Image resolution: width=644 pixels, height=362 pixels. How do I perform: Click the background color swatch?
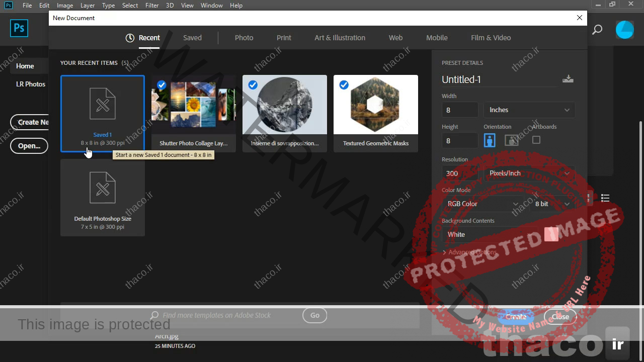pos(551,234)
